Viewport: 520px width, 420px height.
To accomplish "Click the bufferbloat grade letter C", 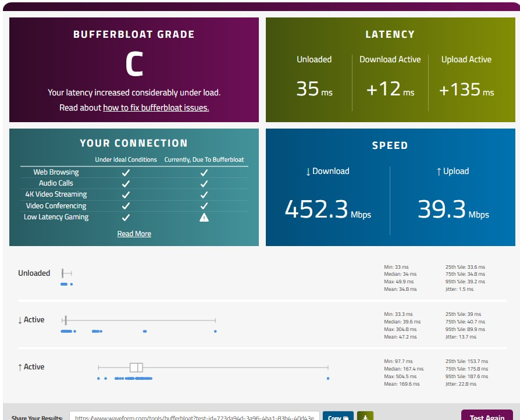I will (134, 64).
